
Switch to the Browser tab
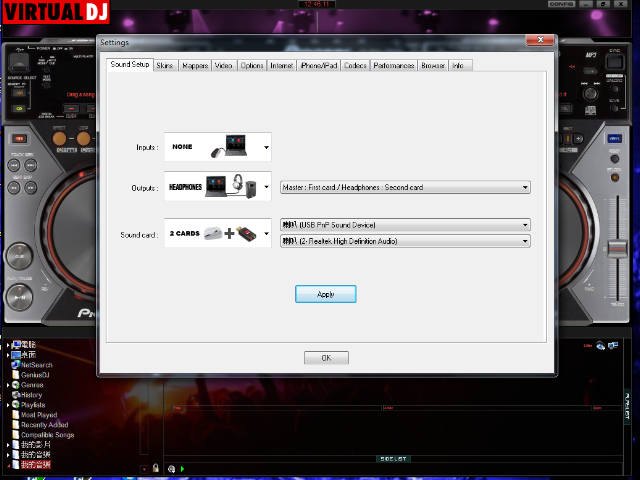433,66
